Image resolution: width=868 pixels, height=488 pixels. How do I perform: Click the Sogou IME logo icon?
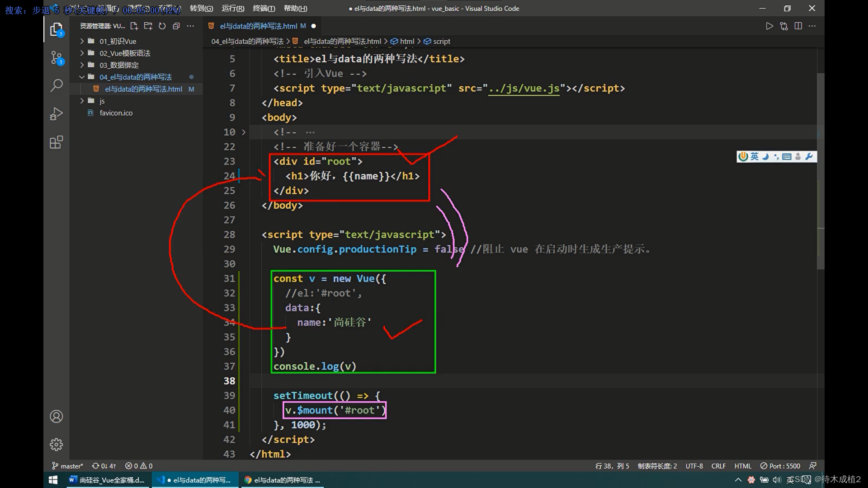point(743,156)
